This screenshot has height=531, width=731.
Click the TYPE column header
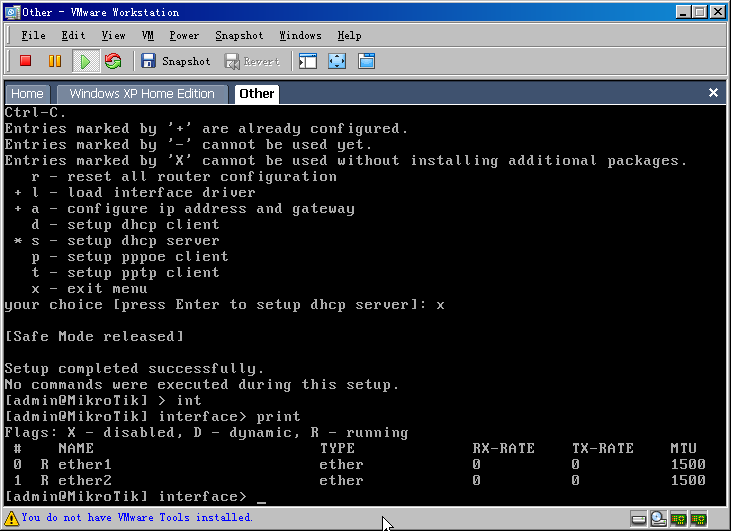pyautogui.click(x=337, y=448)
